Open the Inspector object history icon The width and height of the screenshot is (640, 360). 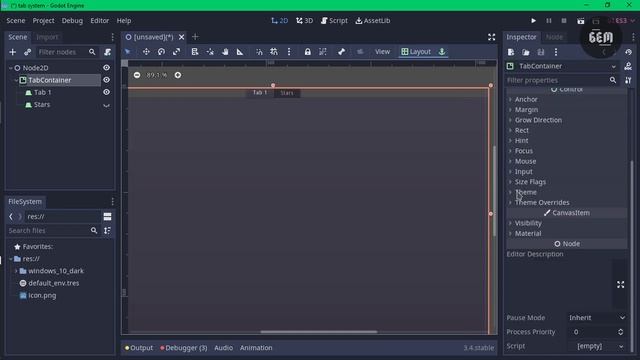[x=628, y=52]
